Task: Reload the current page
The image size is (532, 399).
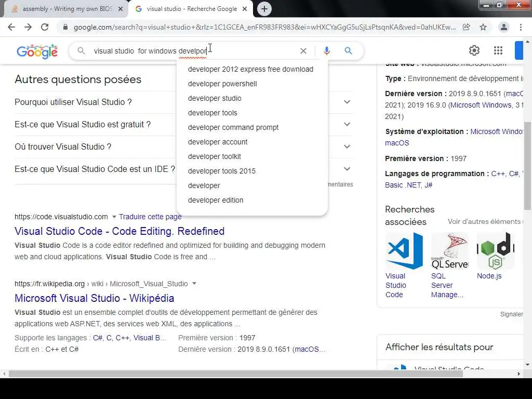Action: [x=45, y=27]
